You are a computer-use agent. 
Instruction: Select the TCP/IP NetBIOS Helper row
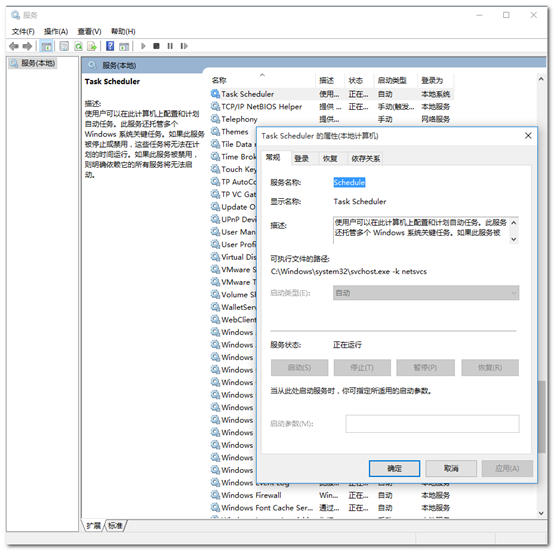(x=331, y=106)
